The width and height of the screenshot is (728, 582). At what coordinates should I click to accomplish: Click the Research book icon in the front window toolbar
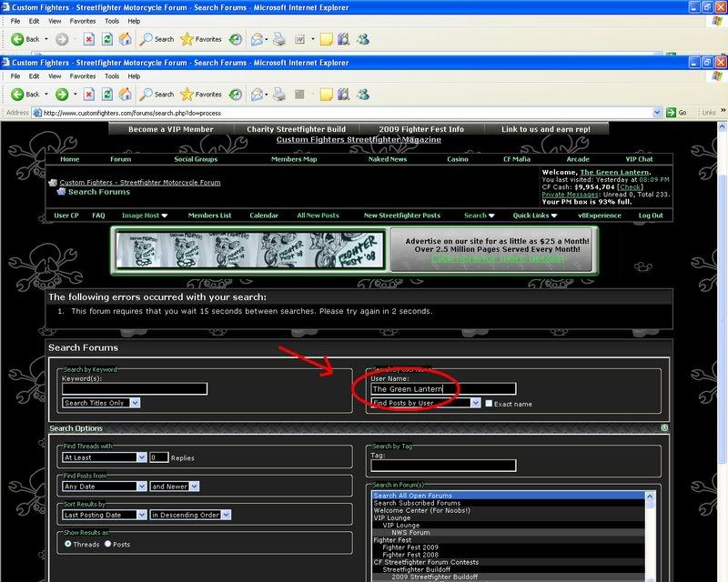344,95
